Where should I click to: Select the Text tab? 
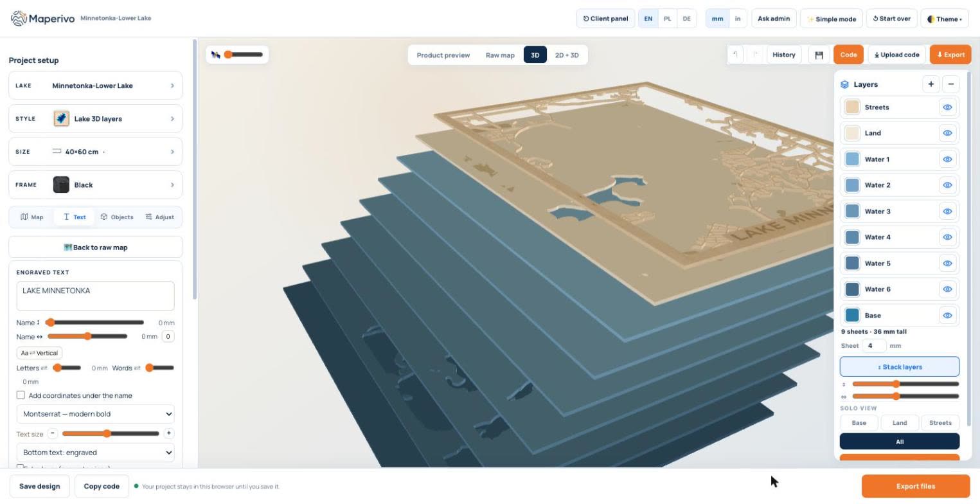[x=75, y=217]
